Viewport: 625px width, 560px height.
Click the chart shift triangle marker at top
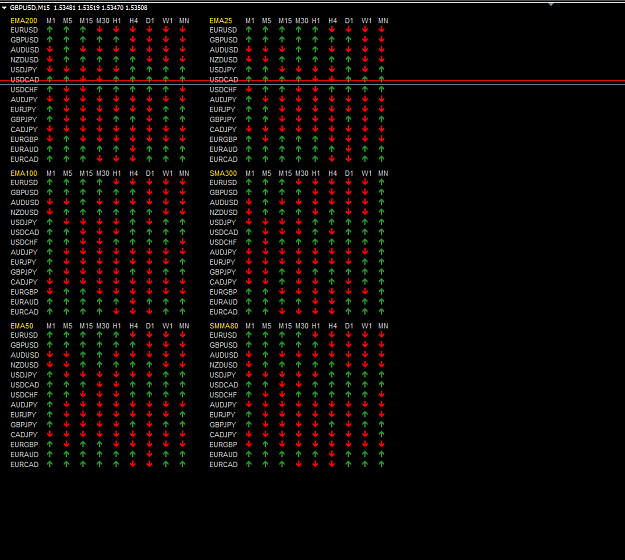tap(551, 4)
